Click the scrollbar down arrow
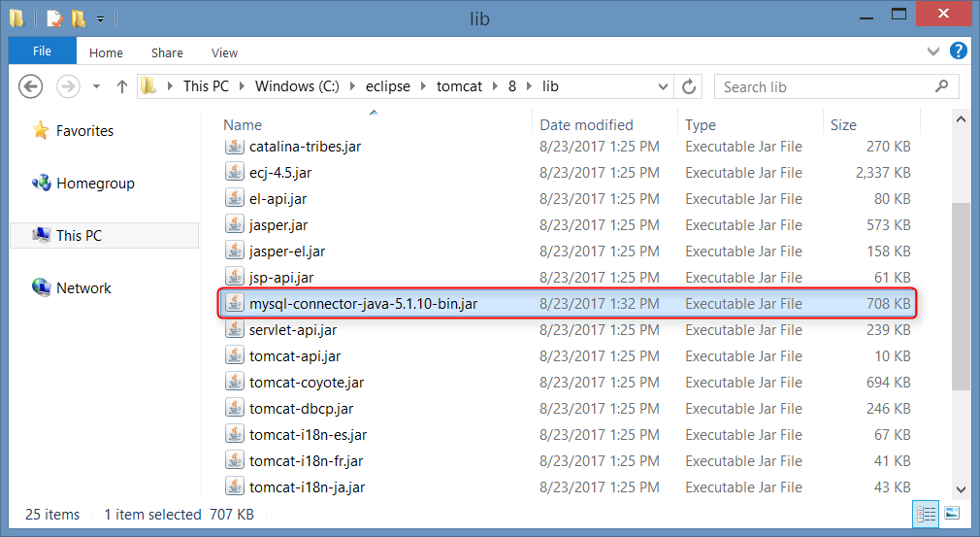The width and height of the screenshot is (980, 537). (961, 490)
